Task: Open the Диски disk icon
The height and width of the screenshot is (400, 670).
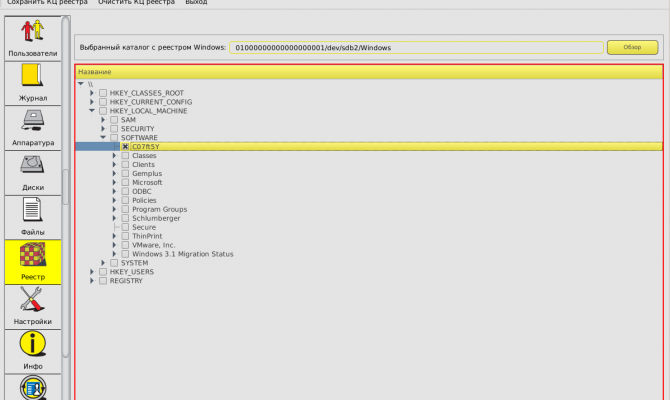Action: pyautogui.click(x=32, y=165)
